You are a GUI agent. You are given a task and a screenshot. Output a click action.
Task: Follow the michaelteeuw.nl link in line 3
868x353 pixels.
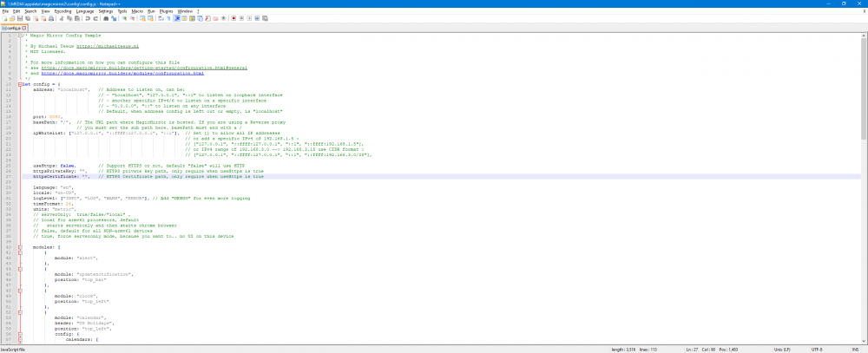click(x=108, y=46)
